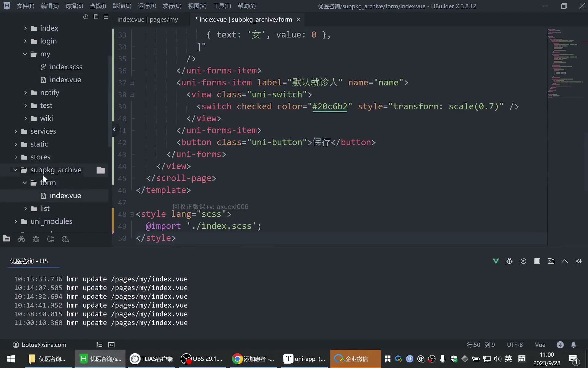588x368 pixels.
Task: Switch to the index.vue | pages/my tab
Action: click(x=148, y=20)
